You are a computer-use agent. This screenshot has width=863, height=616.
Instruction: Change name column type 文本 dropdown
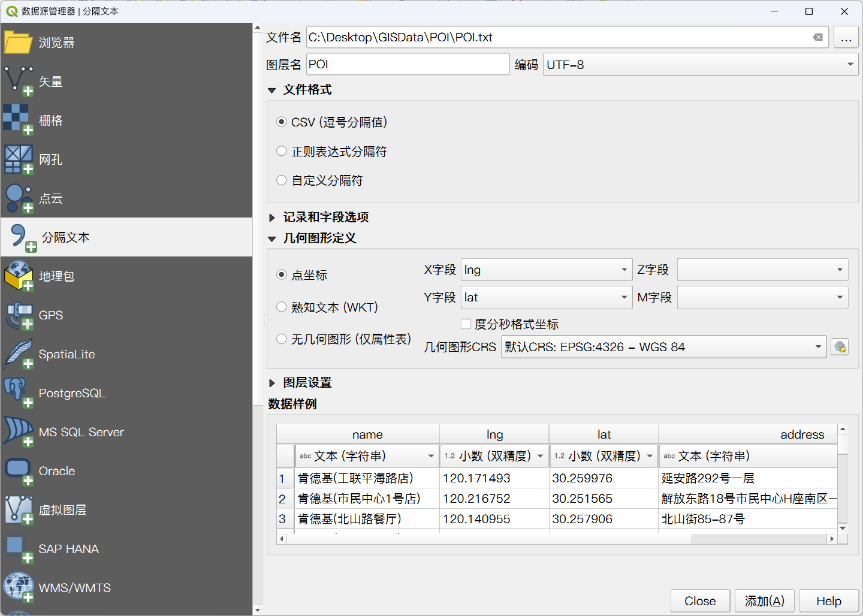tap(367, 456)
